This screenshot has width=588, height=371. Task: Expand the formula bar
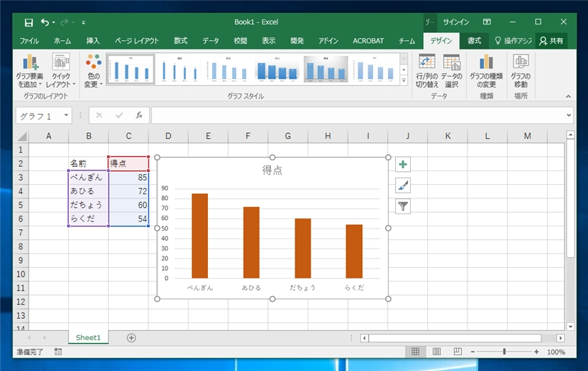click(569, 115)
